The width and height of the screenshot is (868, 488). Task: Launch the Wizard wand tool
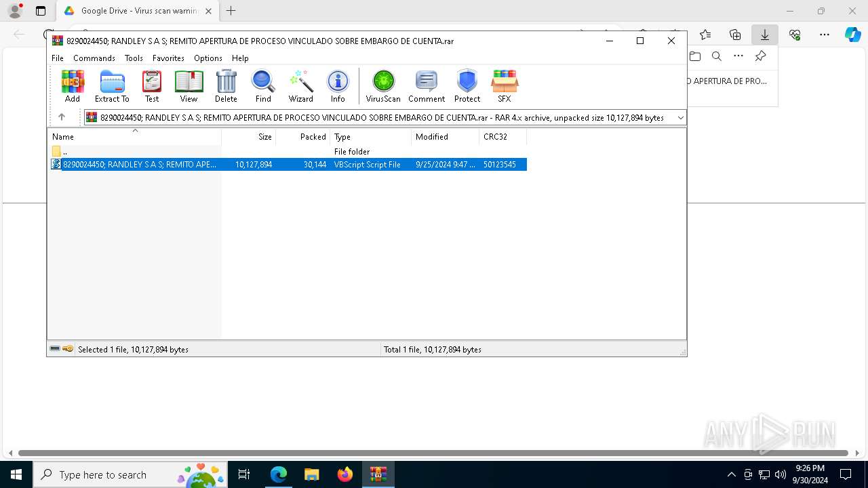coord(301,86)
